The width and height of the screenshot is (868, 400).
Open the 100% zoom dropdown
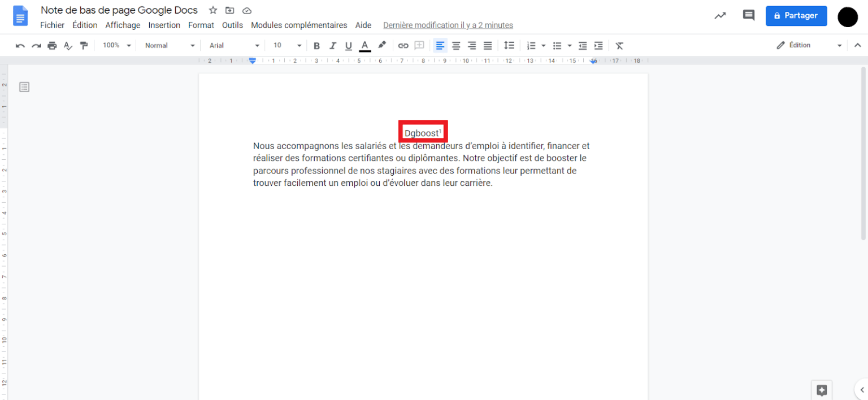(116, 45)
